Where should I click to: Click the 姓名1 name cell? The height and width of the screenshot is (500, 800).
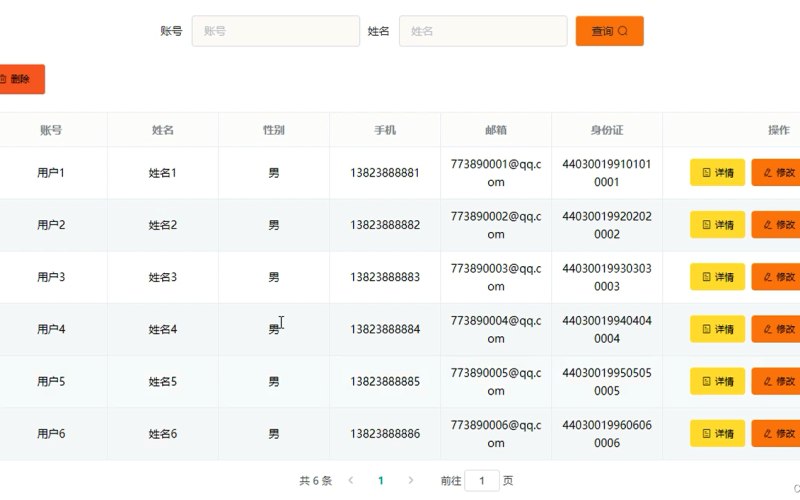[163, 173]
